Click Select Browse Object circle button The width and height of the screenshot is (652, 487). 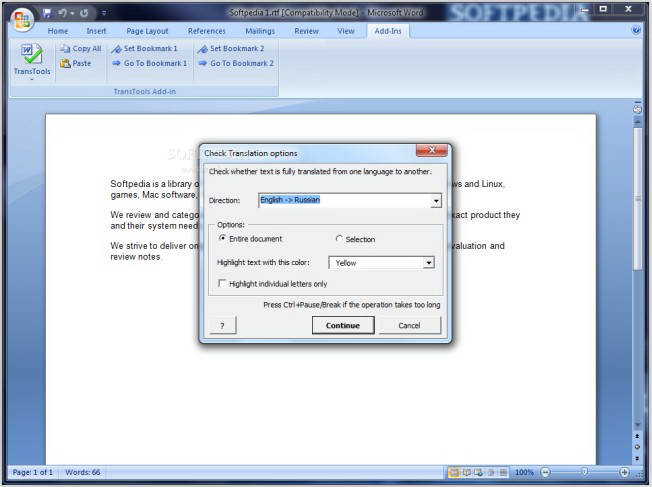[x=637, y=447]
